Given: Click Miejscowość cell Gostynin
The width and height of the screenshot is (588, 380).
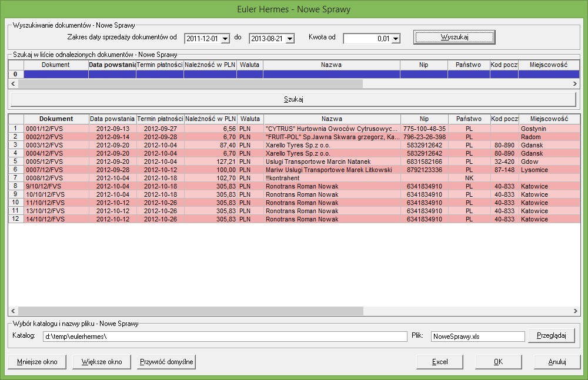Looking at the screenshot, I should pos(549,129).
